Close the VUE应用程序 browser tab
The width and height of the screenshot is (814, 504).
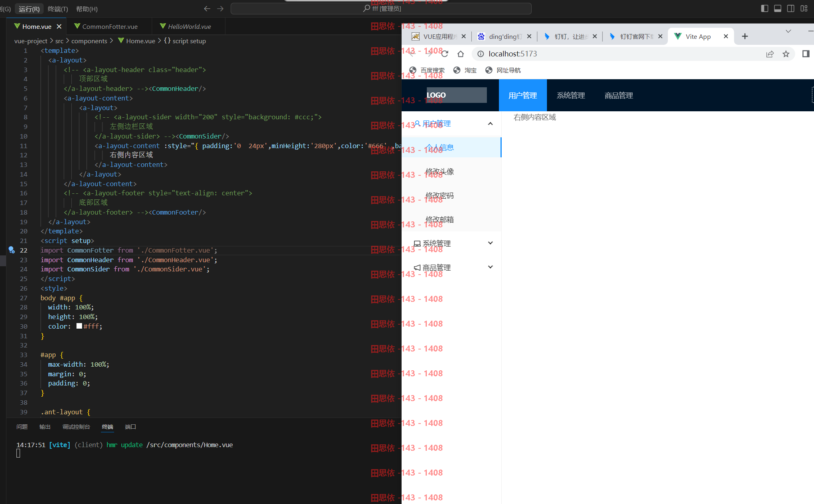click(463, 36)
